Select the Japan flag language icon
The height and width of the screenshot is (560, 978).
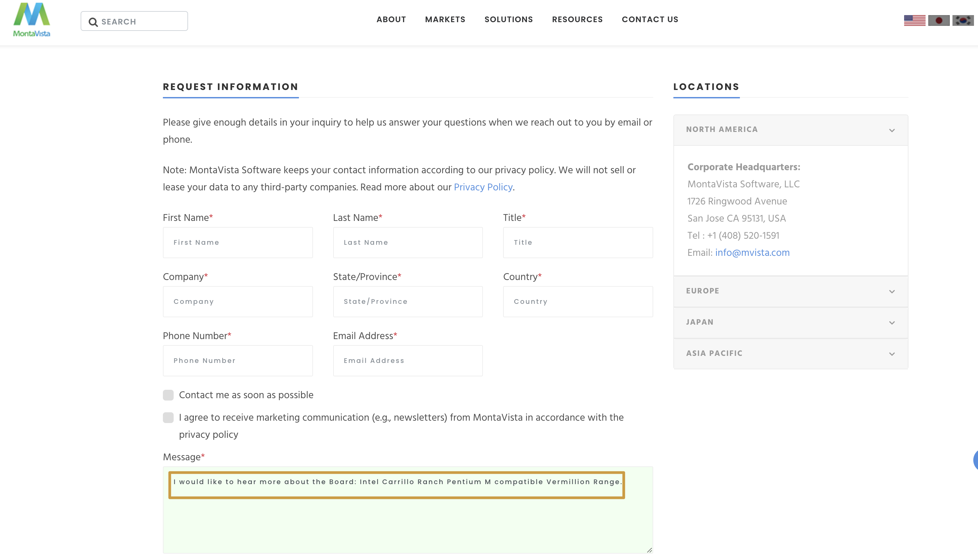[x=939, y=20]
